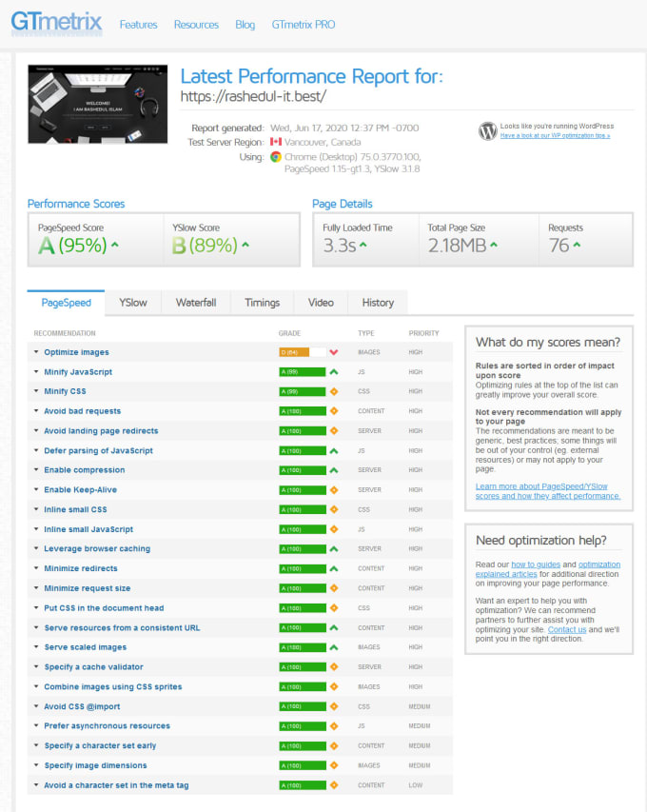Click the red down arrow beside Optimize images
Image resolution: width=647 pixels, height=812 pixels.
click(334, 352)
